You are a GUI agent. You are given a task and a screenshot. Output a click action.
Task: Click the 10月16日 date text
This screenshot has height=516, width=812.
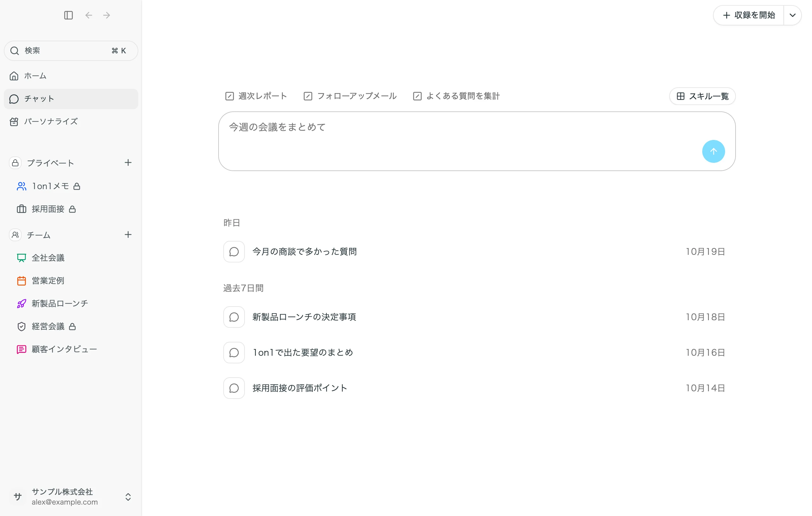(x=705, y=353)
